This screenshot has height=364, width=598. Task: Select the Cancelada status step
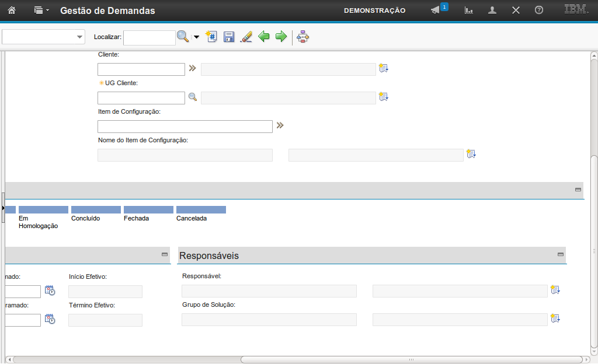click(201, 210)
